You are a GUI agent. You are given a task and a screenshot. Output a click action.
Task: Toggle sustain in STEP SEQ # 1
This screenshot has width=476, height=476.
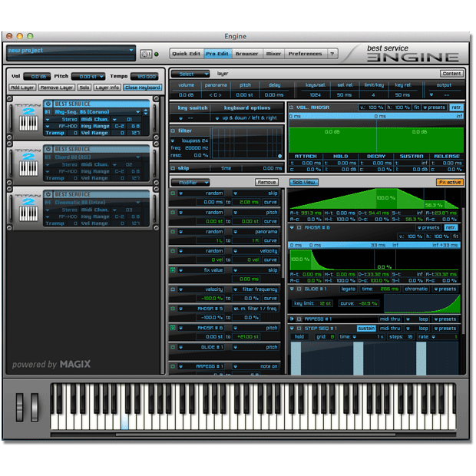(x=365, y=328)
